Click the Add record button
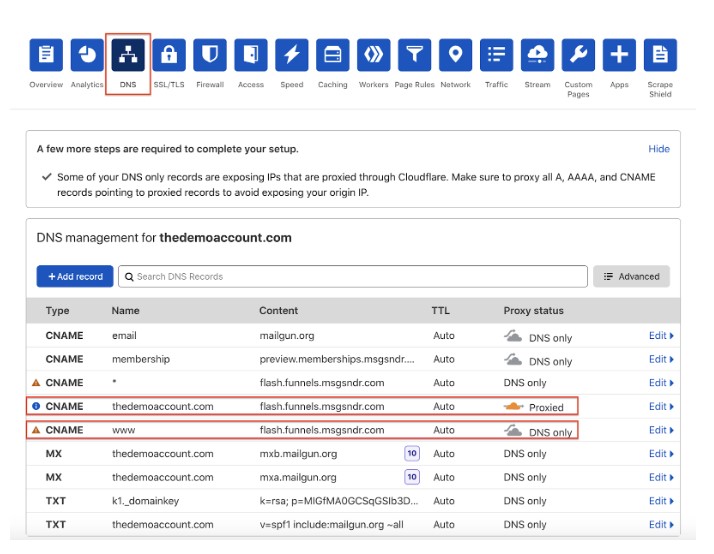This screenshot has height=554, width=714. [75, 276]
